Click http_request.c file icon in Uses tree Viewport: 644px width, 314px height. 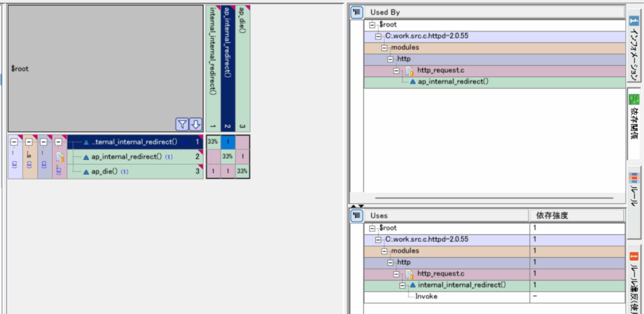click(409, 274)
